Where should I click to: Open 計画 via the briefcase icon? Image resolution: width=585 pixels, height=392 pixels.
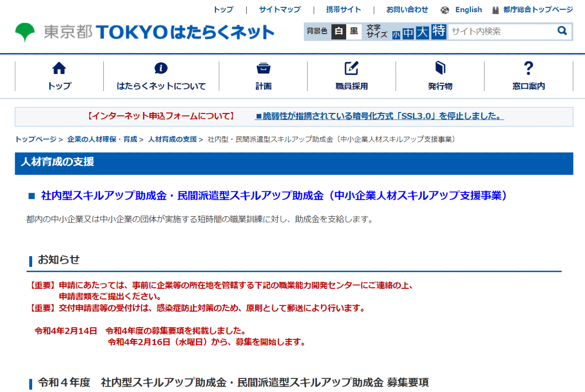pos(264,69)
